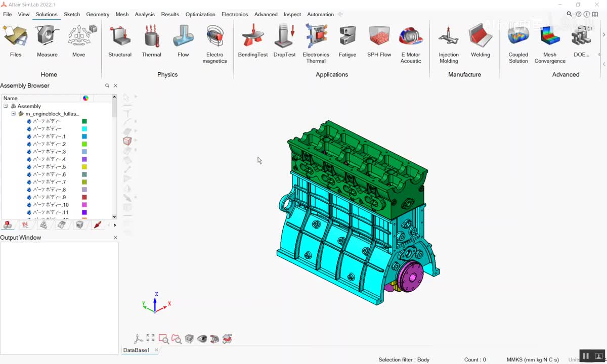
Task: Click the red swatch of パーツ ボディー.9
Action: pos(84,197)
